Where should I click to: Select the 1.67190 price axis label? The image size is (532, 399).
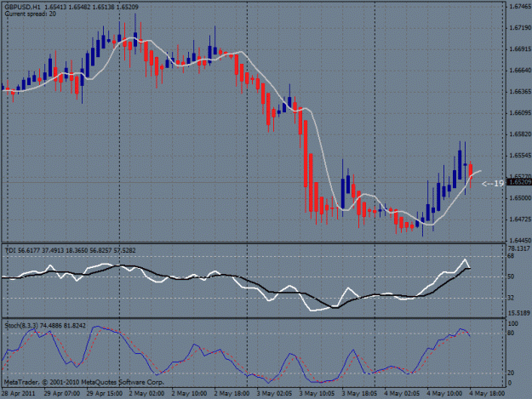coord(520,28)
